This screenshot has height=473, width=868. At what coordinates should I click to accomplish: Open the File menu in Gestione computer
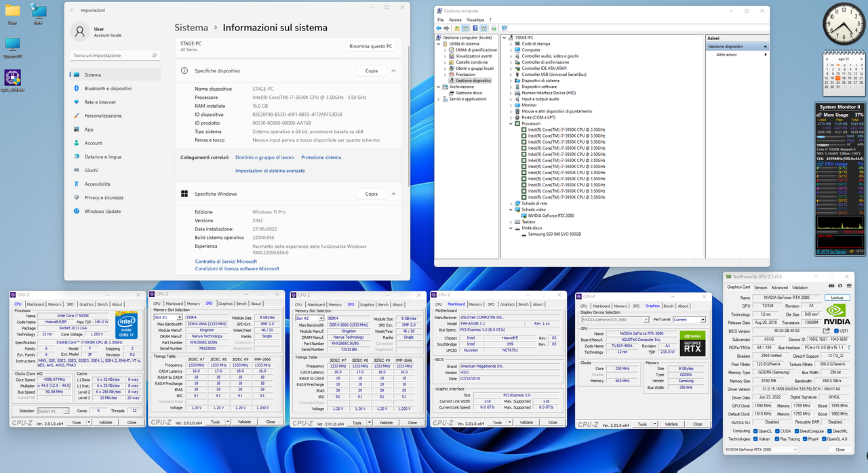click(441, 20)
